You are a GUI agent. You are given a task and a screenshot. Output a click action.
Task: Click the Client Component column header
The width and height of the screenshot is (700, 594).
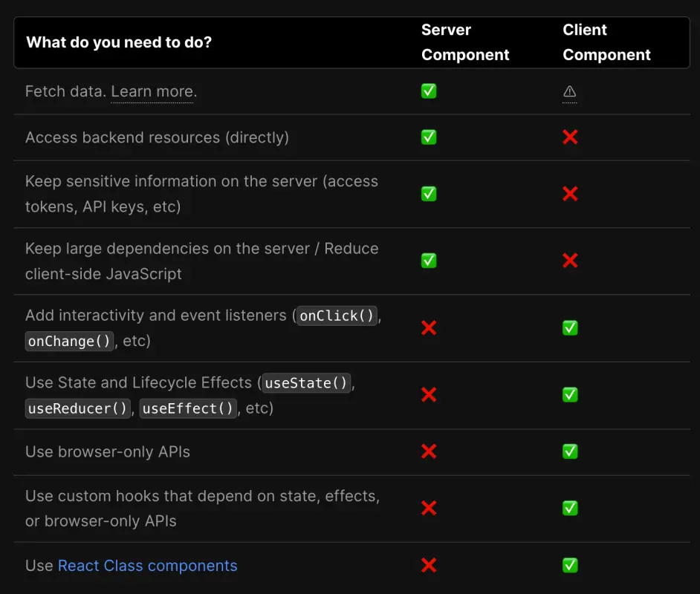point(606,42)
